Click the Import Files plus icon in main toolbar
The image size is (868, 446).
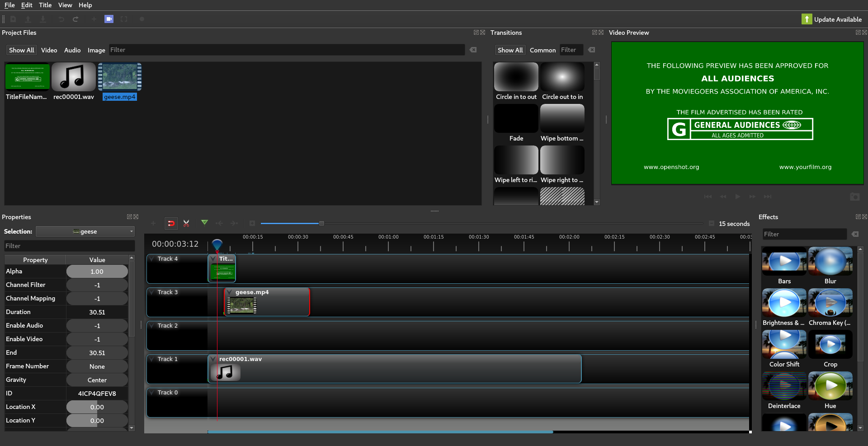(x=94, y=19)
